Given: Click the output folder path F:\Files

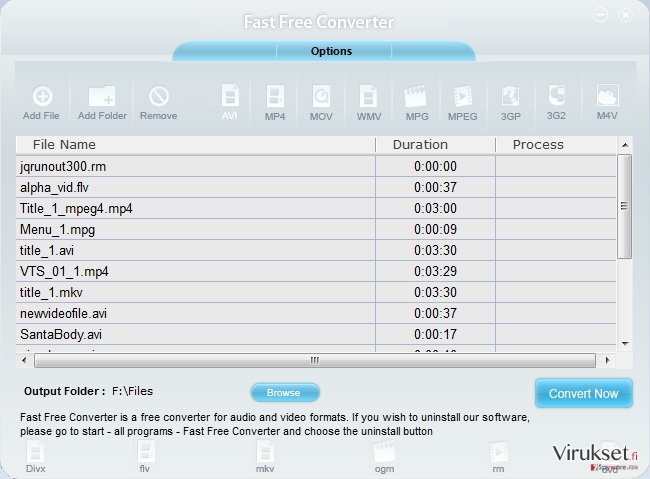Looking at the screenshot, I should 132,391.
